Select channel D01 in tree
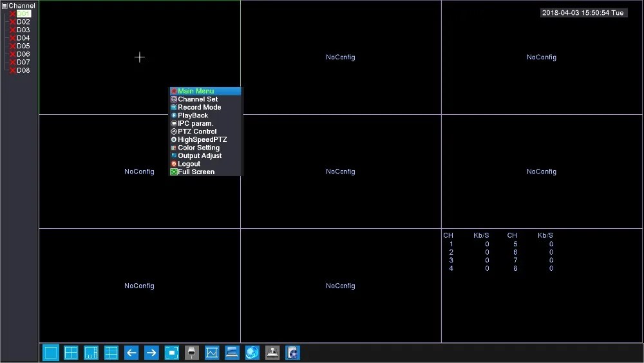 23,14
